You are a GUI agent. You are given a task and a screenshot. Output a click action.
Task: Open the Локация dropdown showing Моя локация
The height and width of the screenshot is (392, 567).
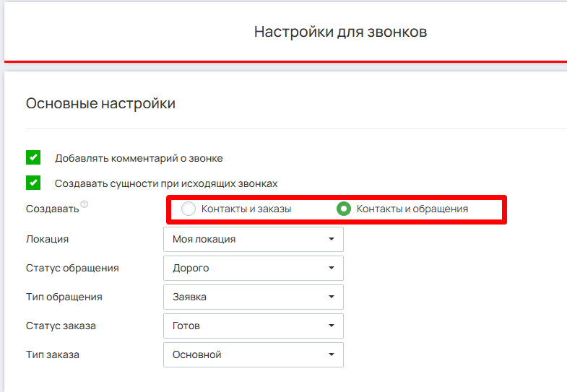point(253,239)
